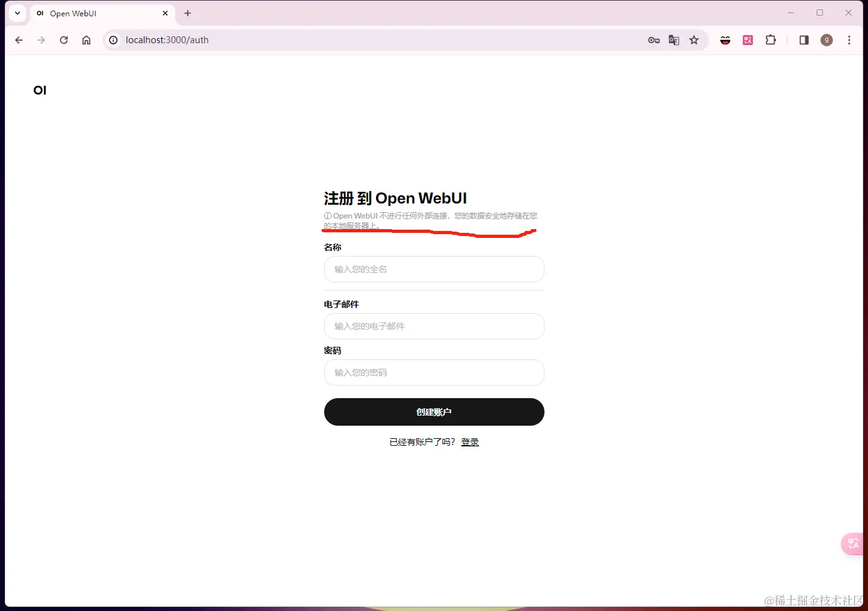The width and height of the screenshot is (868, 611).
Task: Click the 密码 label
Action: pyautogui.click(x=333, y=351)
